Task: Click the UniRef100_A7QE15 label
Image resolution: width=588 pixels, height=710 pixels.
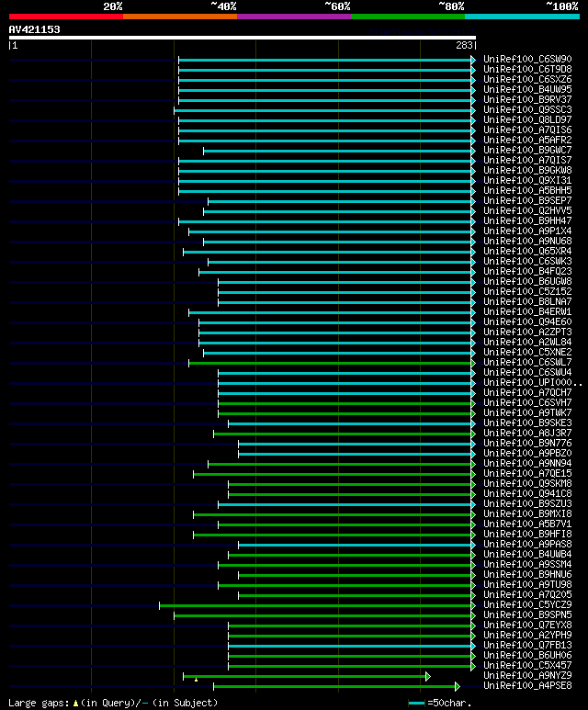Action: point(527,474)
